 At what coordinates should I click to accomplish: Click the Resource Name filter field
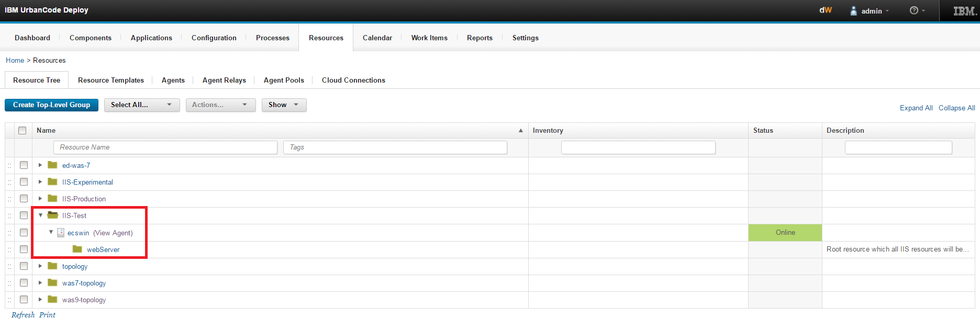pyautogui.click(x=165, y=147)
